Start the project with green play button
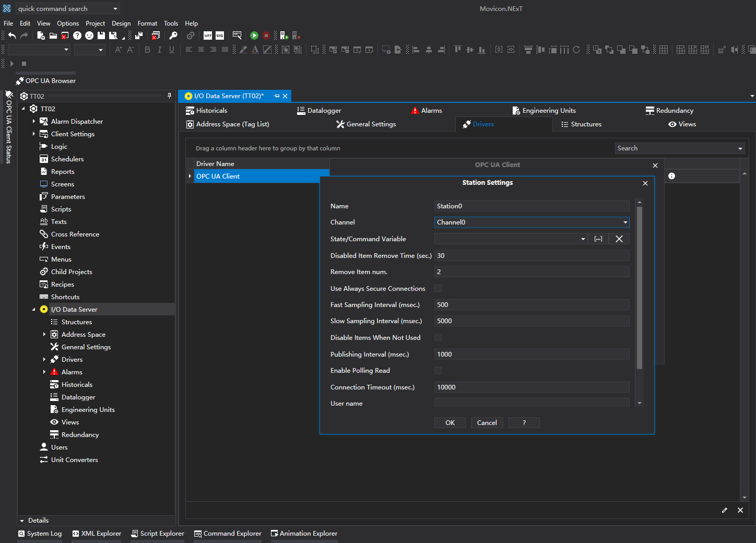The width and height of the screenshot is (756, 543). (x=254, y=36)
